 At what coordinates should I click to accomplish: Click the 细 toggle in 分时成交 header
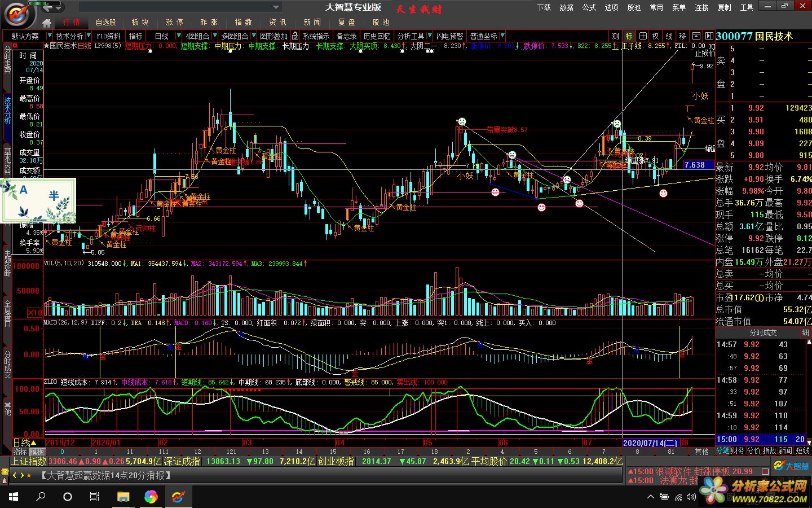coord(805,333)
